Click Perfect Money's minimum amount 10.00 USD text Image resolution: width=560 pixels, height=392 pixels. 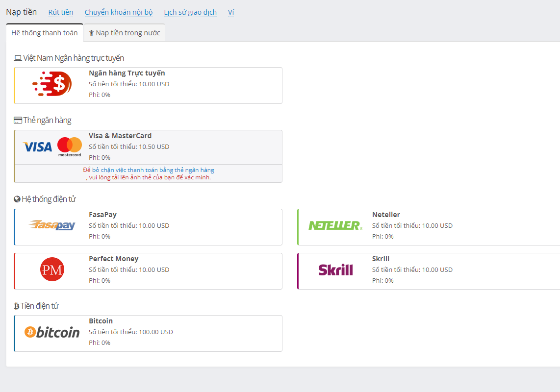[x=129, y=269]
